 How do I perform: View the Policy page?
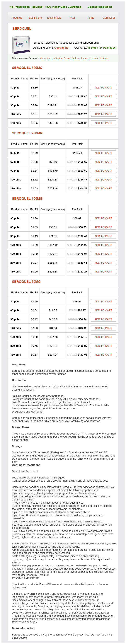click(91, 18)
